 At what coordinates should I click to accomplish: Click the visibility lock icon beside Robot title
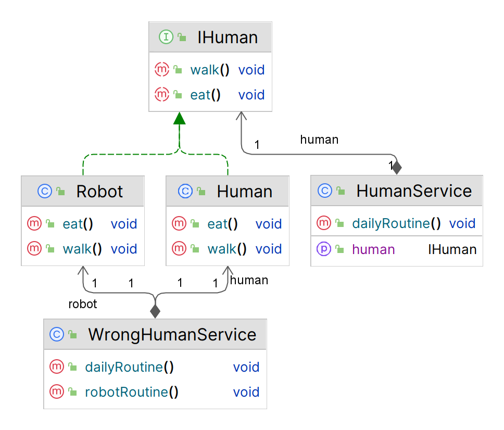pyautogui.click(x=60, y=192)
